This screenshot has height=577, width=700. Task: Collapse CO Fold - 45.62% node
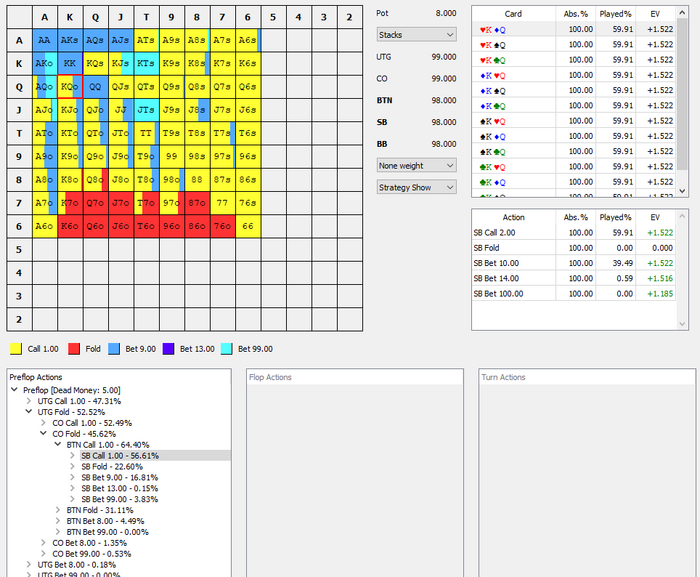tap(43, 434)
